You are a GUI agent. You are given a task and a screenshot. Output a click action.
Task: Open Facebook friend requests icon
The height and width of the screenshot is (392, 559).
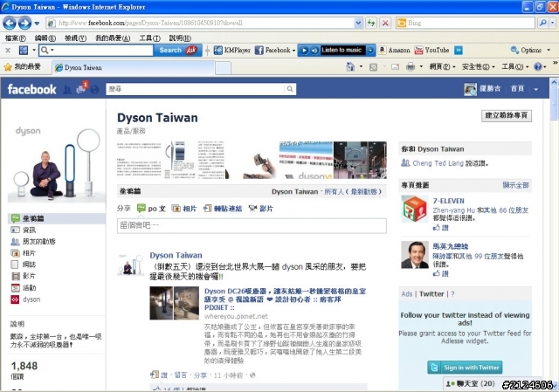(67, 89)
